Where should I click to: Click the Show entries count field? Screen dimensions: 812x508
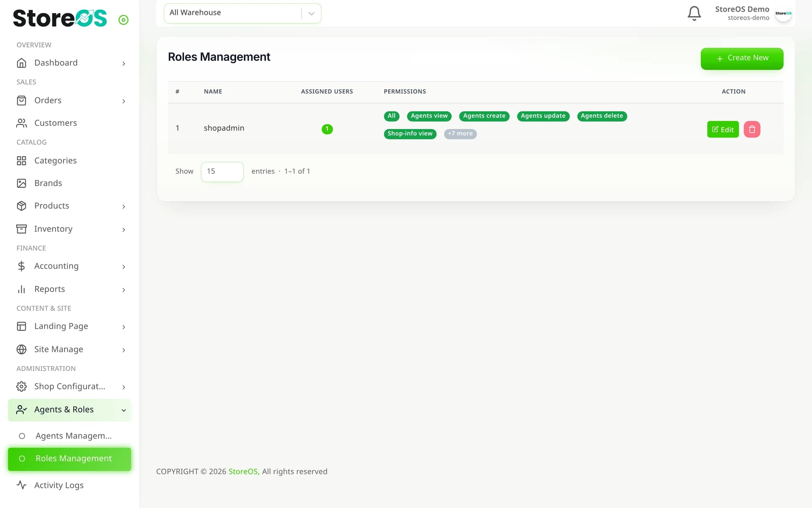[x=222, y=172]
